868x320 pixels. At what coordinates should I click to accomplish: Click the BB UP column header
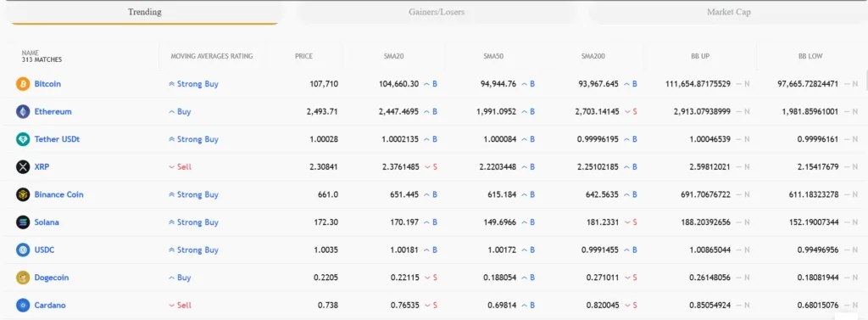(x=700, y=56)
